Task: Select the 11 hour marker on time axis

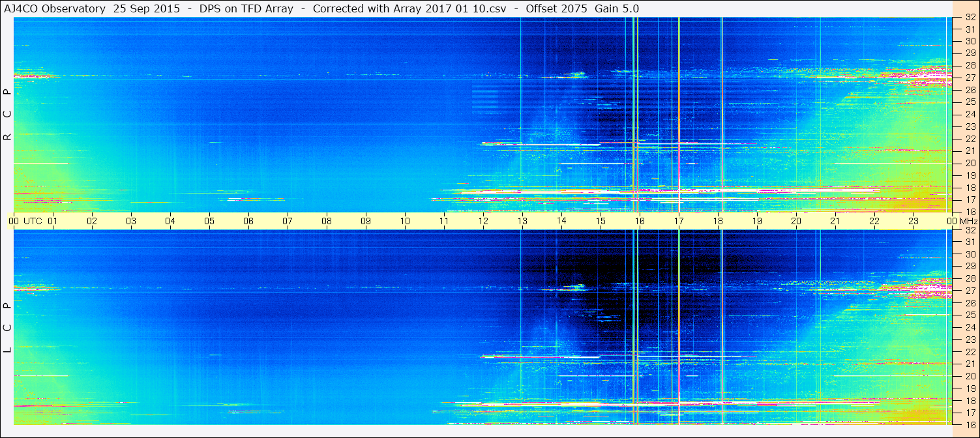Action: point(444,221)
